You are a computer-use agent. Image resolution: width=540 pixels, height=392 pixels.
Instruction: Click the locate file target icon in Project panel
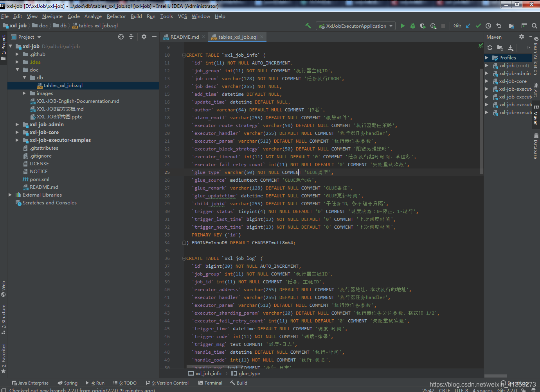pyautogui.click(x=121, y=37)
